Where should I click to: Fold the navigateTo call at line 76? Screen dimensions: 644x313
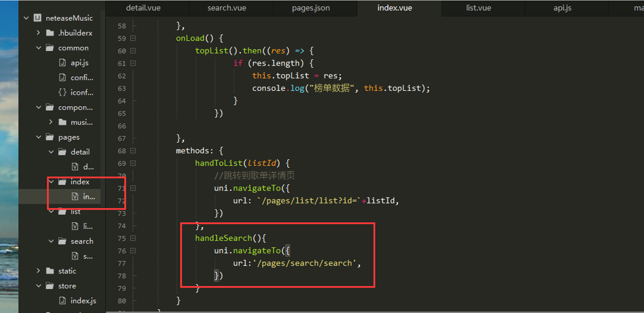click(x=133, y=251)
